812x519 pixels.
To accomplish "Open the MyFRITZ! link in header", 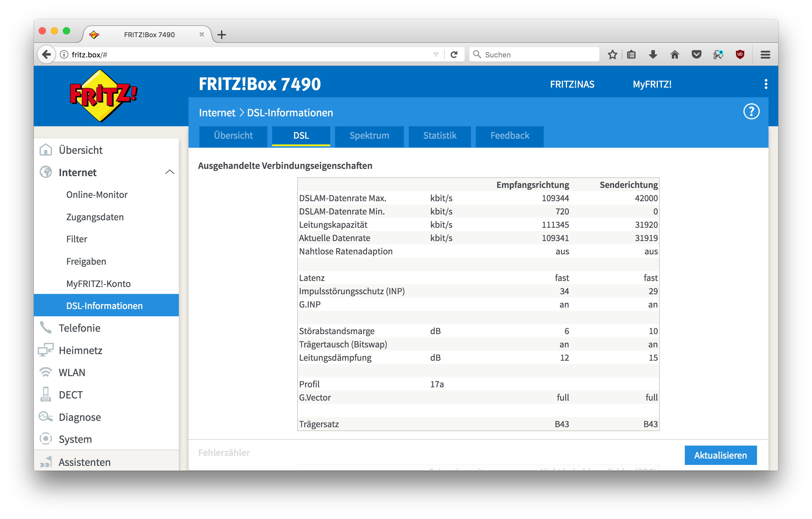I will click(x=652, y=84).
